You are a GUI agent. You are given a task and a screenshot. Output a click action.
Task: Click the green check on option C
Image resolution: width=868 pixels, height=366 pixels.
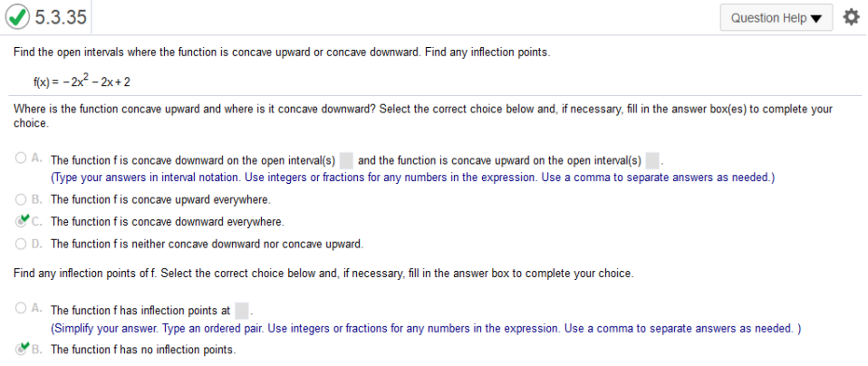[24, 218]
